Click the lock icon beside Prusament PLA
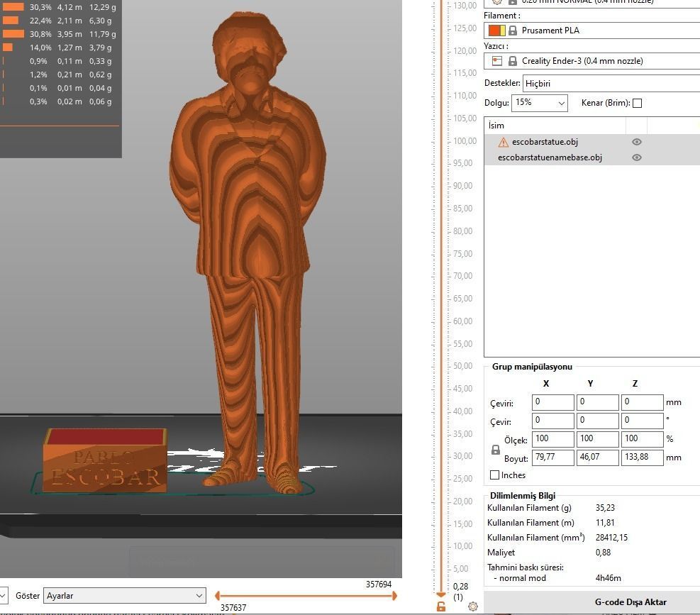This screenshot has width=700, height=615. [513, 31]
